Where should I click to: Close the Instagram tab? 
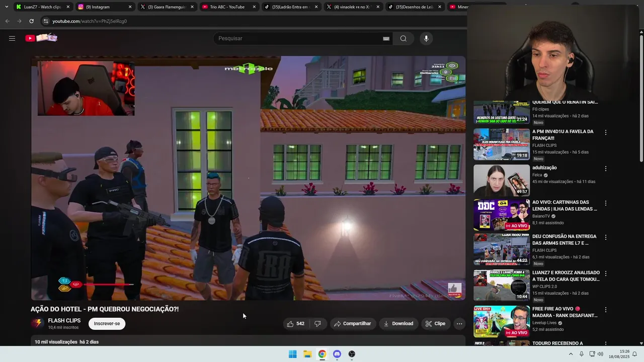tap(130, 7)
